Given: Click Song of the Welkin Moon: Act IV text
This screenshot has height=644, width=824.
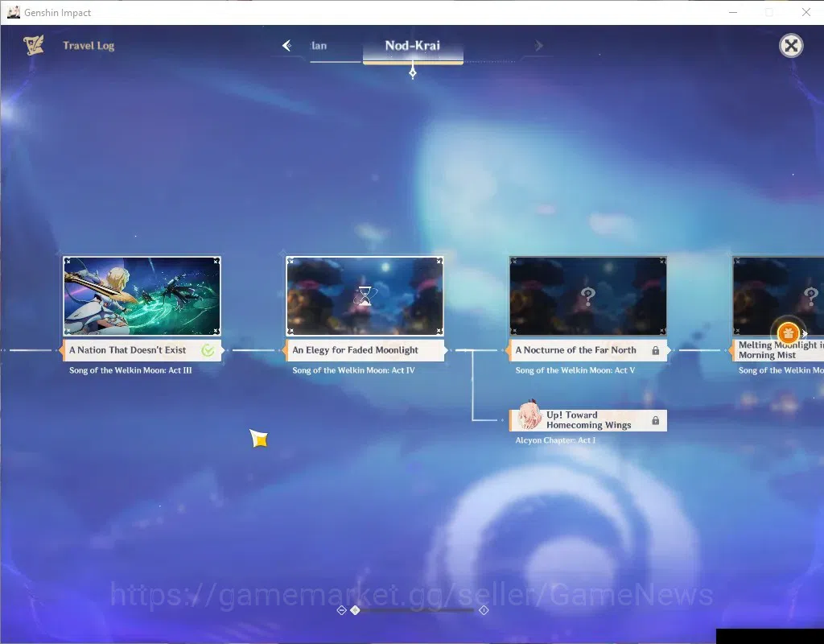Looking at the screenshot, I should click(353, 370).
